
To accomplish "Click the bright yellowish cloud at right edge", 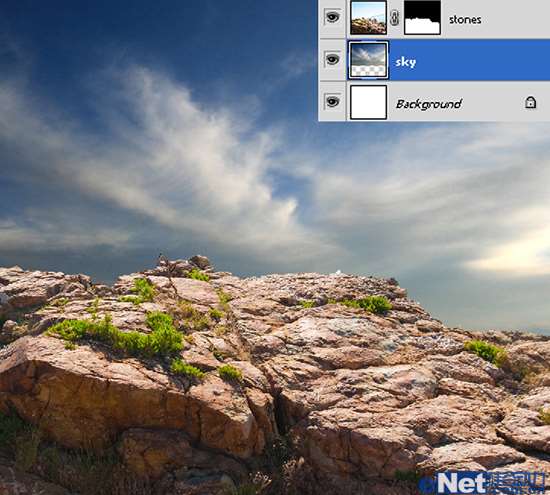I will [516, 253].
